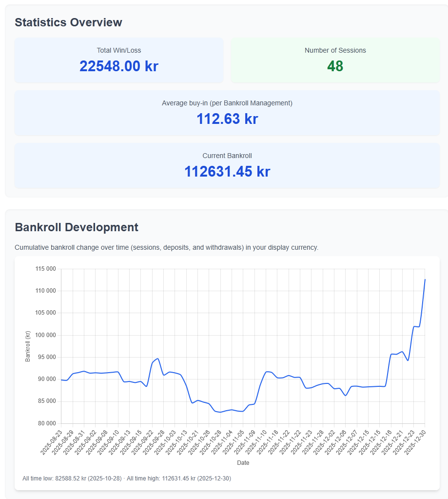Click the 80 000 label on the y-axis
This screenshot has height=499, width=448.
[48, 422]
